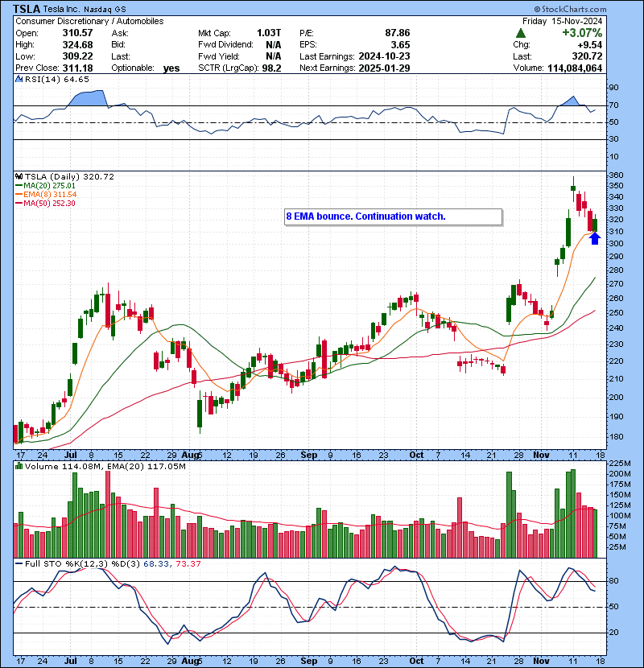Click the Fwd Yield N/A value
The width and height of the screenshot is (644, 668).
273,56
